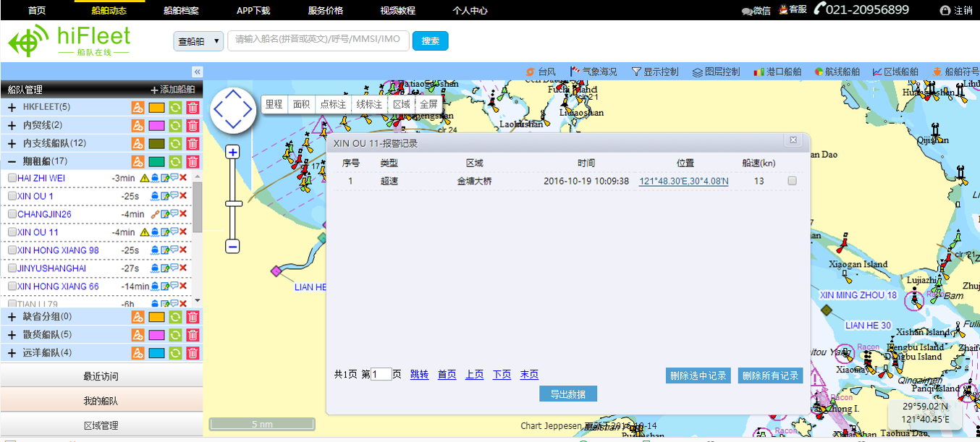Collapse the left panel with the double-arrow icon
This screenshot has height=442, width=980.
(x=197, y=72)
